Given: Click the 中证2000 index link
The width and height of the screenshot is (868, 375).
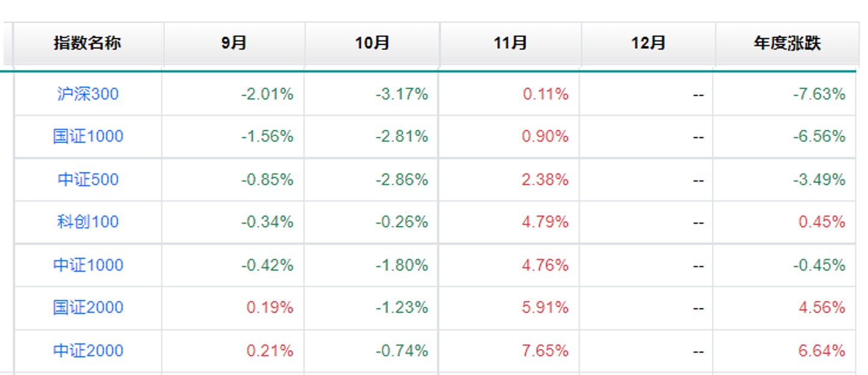Looking at the screenshot, I should (x=88, y=350).
